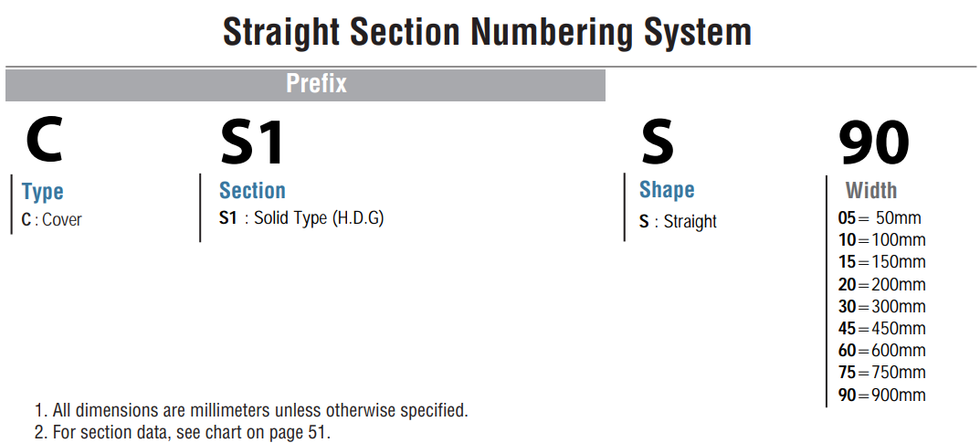Click the 'S : Straight' definition
The image size is (980, 443).
tap(678, 222)
